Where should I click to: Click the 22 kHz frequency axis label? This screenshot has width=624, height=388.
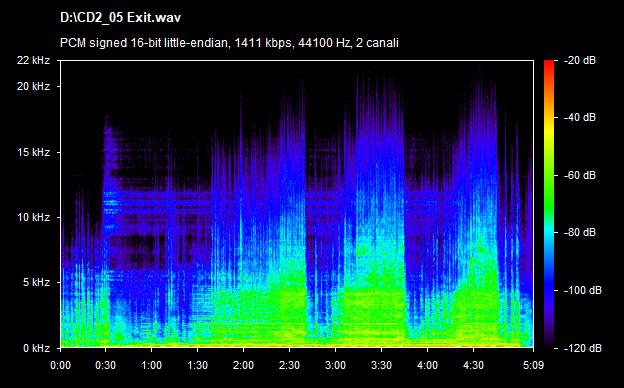point(33,60)
